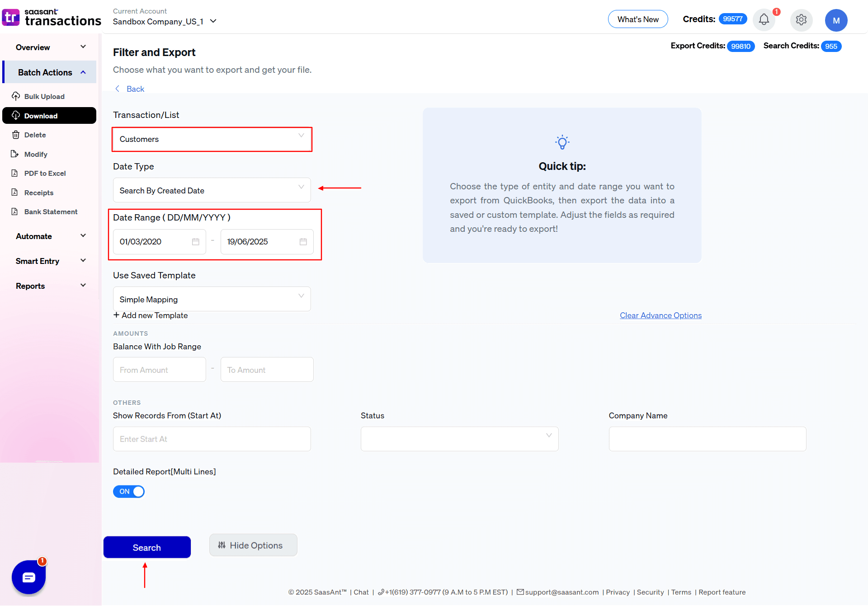Viewport: 868px width, 606px height.
Task: Click the sliders icon on Hide Options
Action: point(222,545)
